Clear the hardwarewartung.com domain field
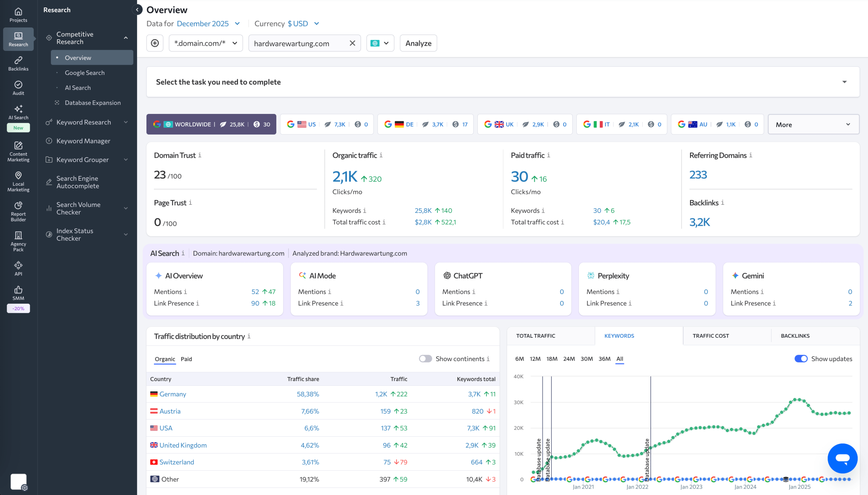 (x=352, y=43)
